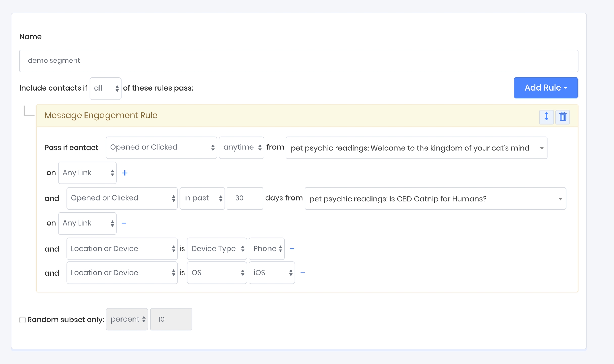This screenshot has width=614, height=364.
Task: Open the 'in past' timeframe dropdown
Action: point(202,198)
